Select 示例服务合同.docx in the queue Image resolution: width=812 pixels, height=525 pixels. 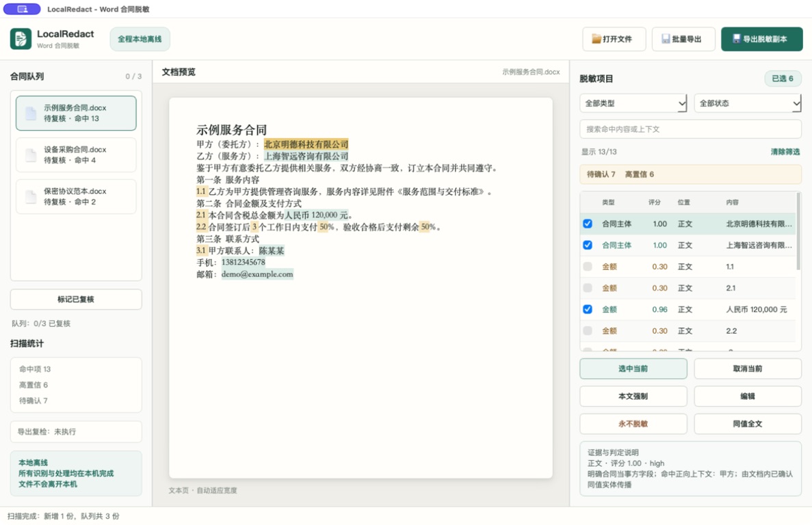tap(76, 113)
